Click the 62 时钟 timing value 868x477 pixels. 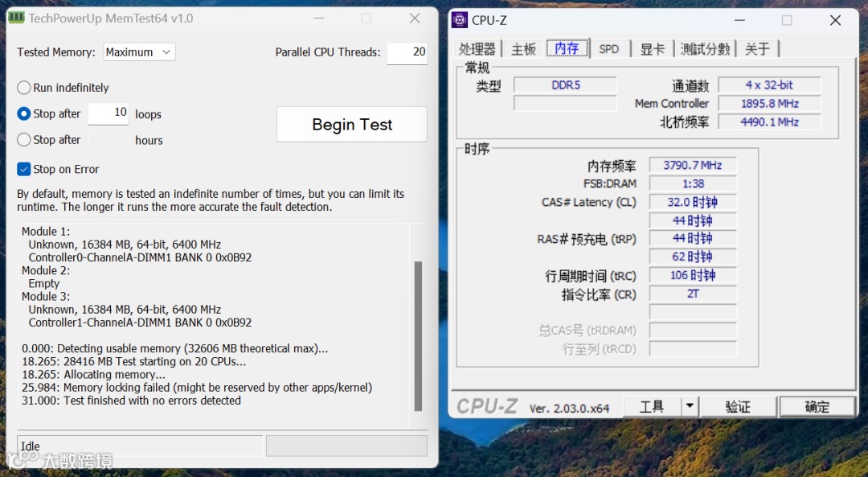tap(693, 257)
